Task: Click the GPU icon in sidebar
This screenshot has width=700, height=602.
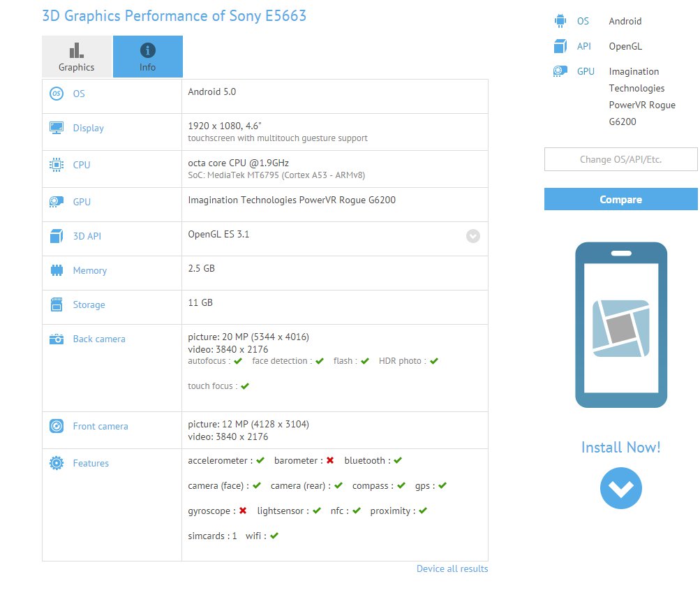Action: point(560,71)
